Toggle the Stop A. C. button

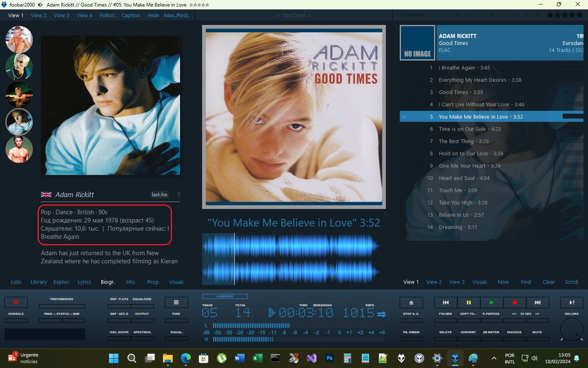click(x=411, y=320)
